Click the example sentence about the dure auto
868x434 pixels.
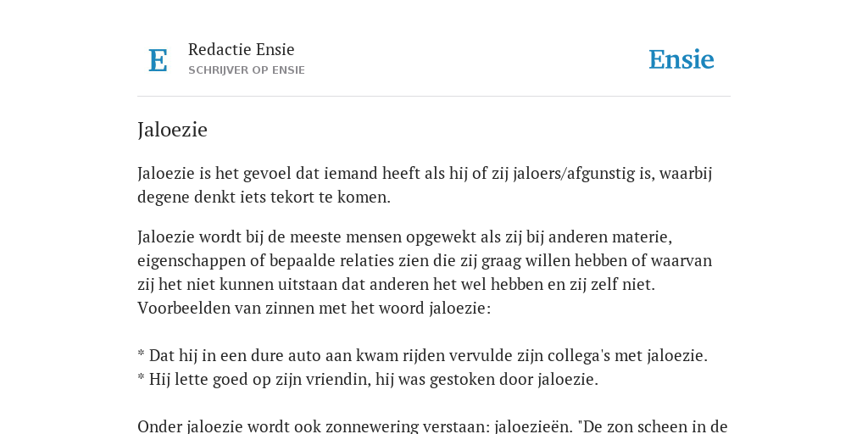coord(422,355)
